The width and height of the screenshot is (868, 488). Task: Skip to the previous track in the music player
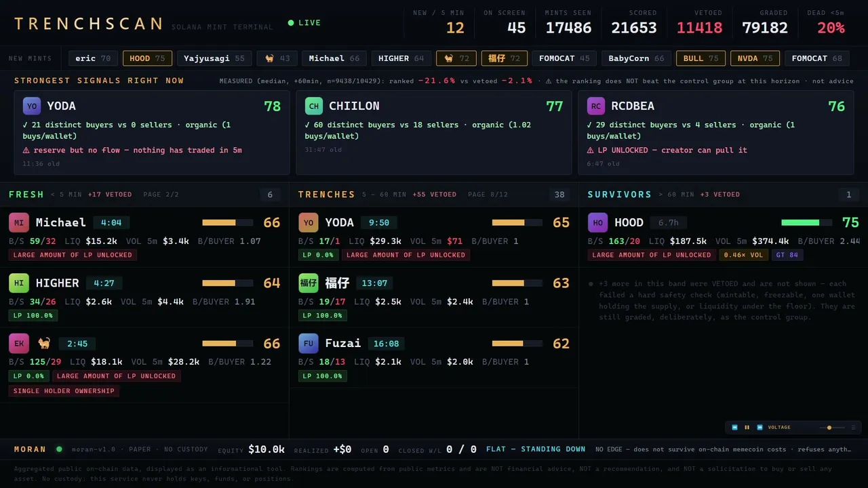point(734,428)
